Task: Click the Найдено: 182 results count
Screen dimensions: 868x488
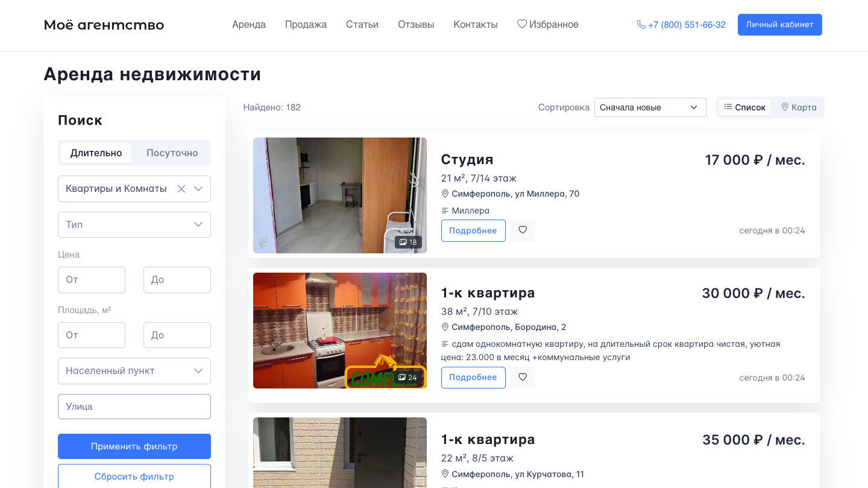Action: pyautogui.click(x=272, y=107)
